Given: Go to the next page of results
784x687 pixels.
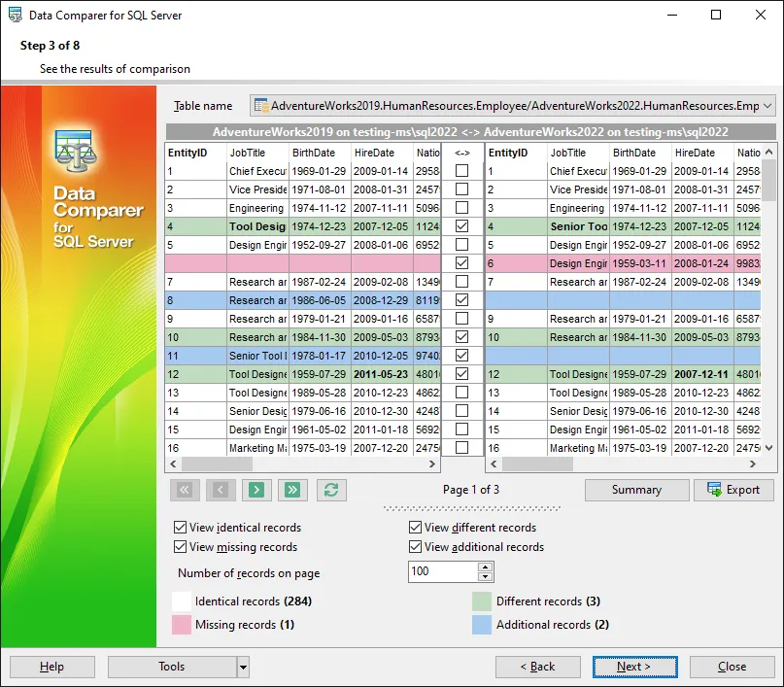Looking at the screenshot, I should tap(256, 490).
